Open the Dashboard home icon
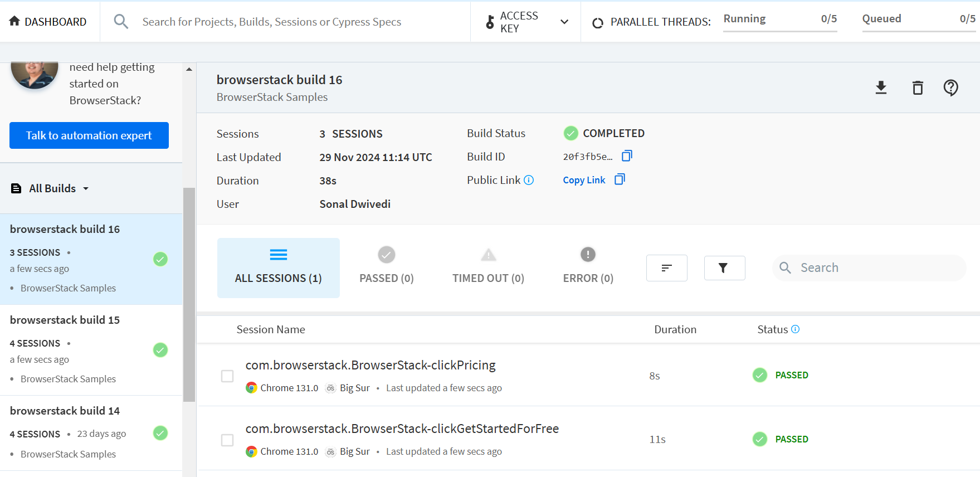This screenshot has width=980, height=477. (14, 21)
